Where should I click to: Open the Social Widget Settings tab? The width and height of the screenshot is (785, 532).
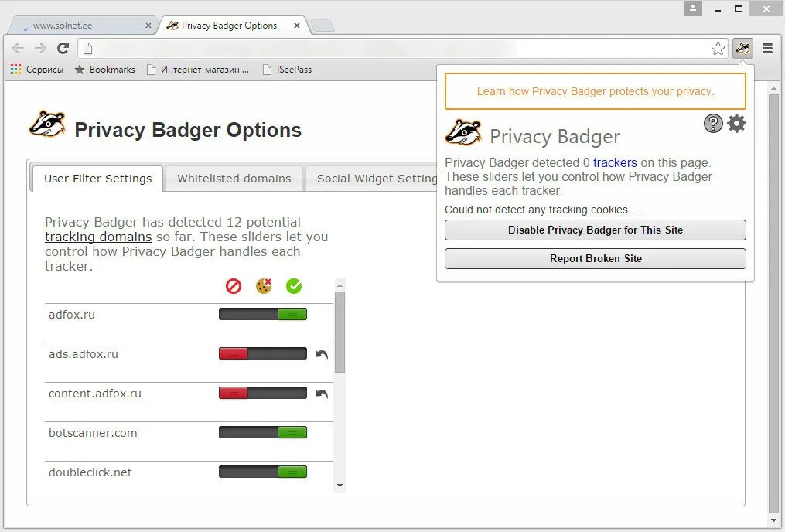pos(372,179)
